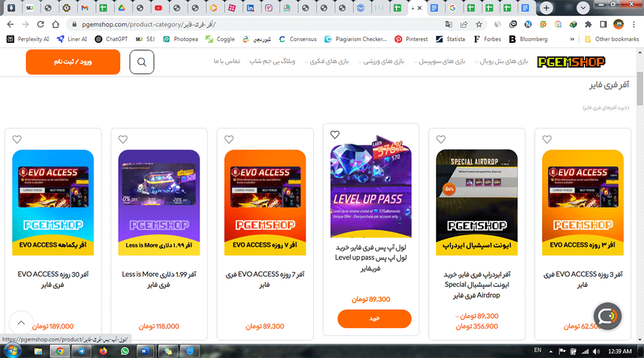Screen dimensions: 644x358
Task: Open the Chrome side panel icon
Action: tap(603, 24)
